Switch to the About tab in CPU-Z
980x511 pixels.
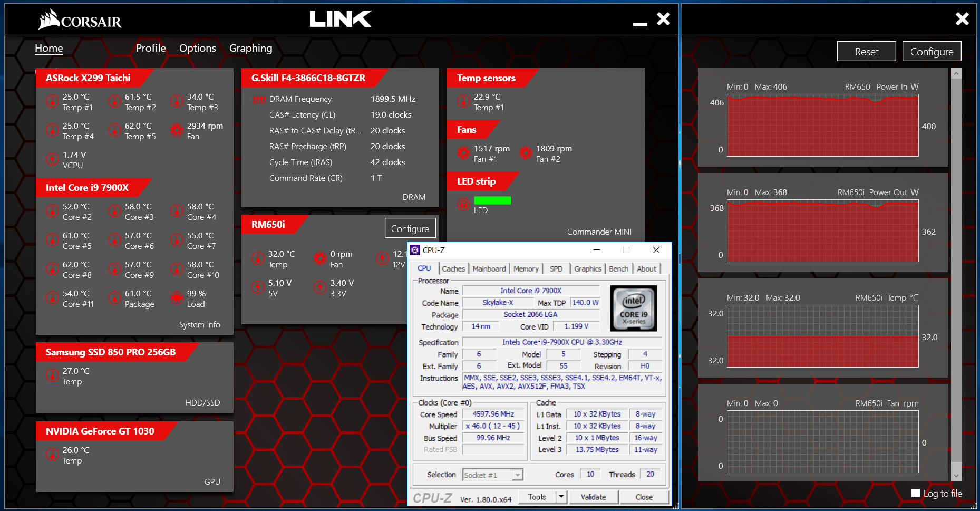(647, 268)
